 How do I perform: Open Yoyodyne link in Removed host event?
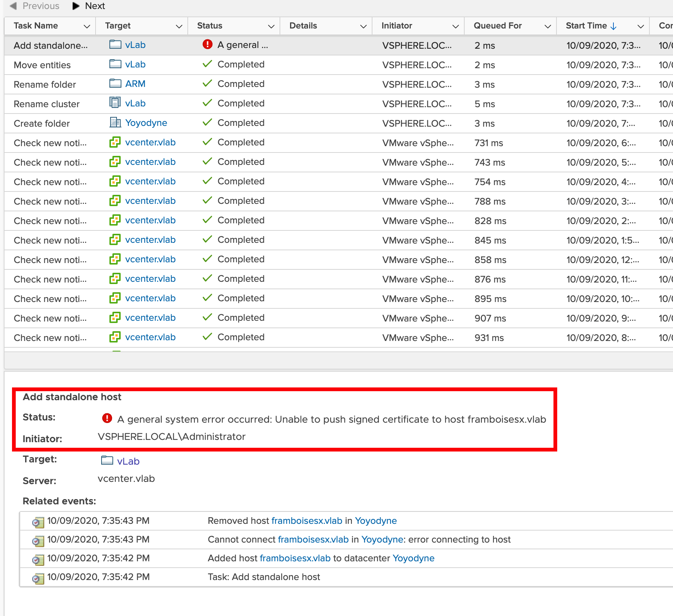[376, 521]
